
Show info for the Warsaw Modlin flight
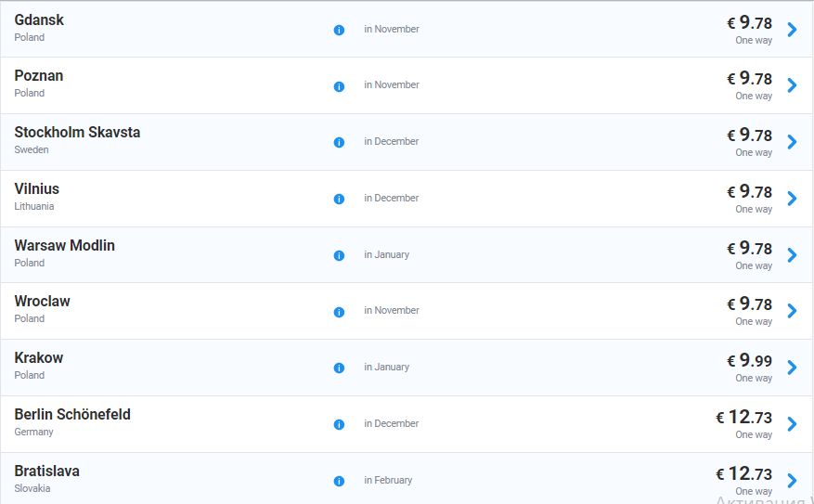(339, 255)
